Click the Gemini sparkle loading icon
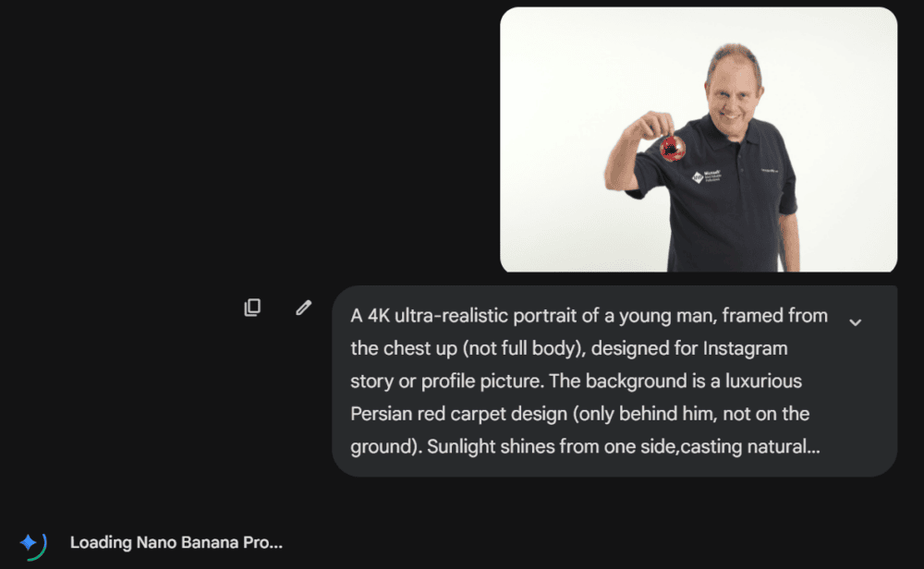This screenshot has height=569, width=924. 32,544
